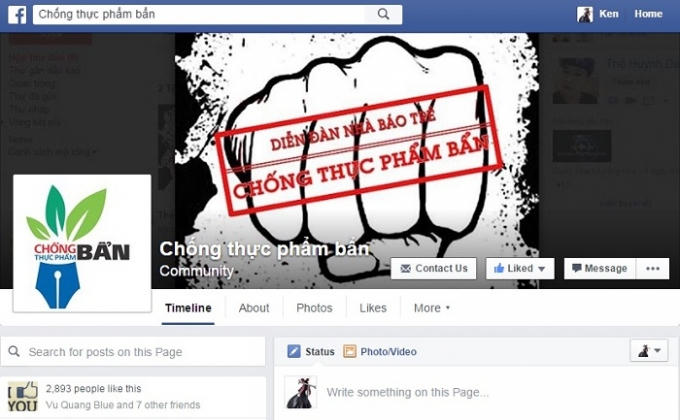
Task: Select the Likes tab
Action: (x=373, y=308)
